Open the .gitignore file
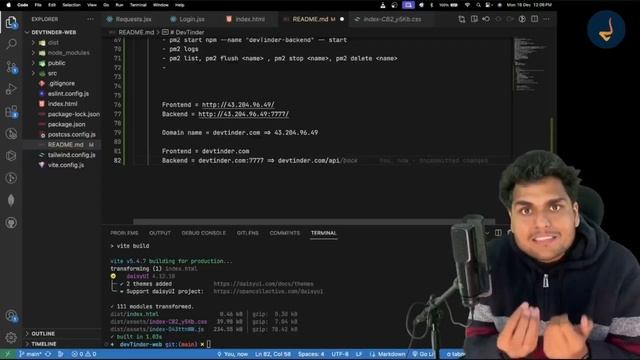The width and height of the screenshot is (640, 360). [61, 83]
